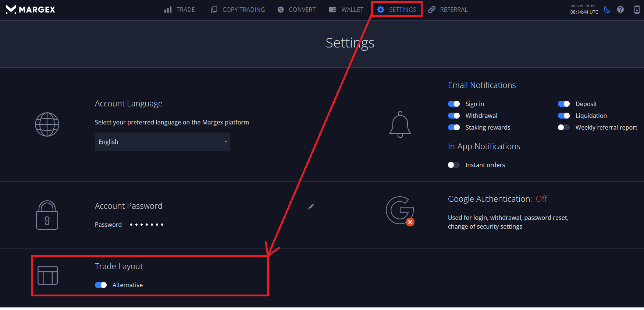Click the Trade Layout grid icon
644x310 pixels.
pos(48,275)
